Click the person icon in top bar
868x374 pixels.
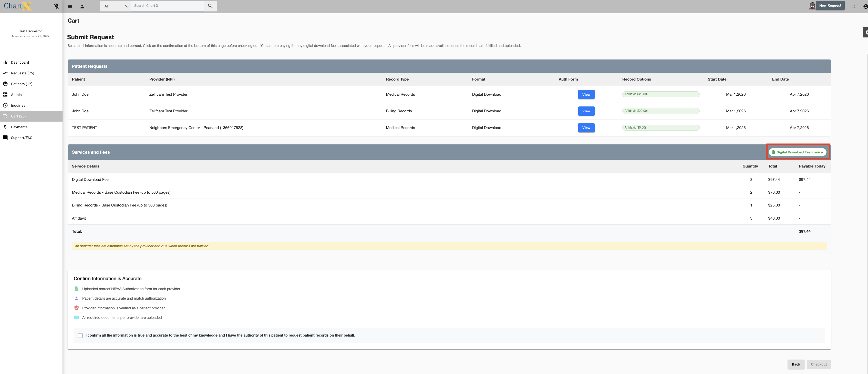(x=82, y=6)
